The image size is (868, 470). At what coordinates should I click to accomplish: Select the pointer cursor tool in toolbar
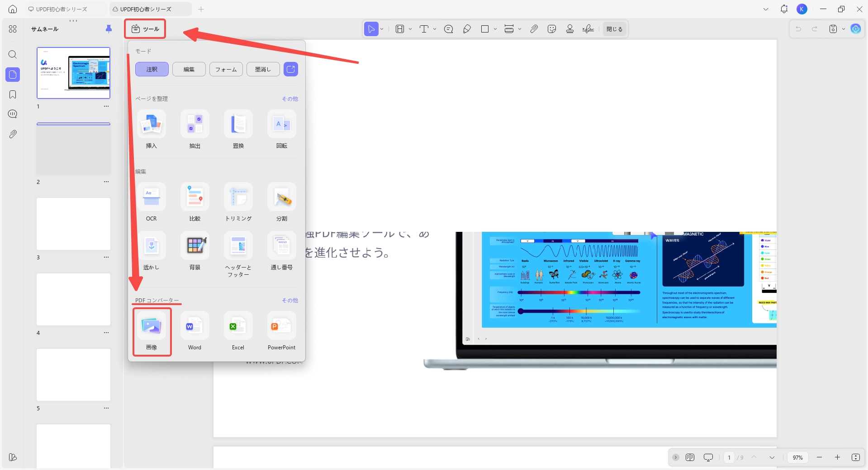coord(371,29)
